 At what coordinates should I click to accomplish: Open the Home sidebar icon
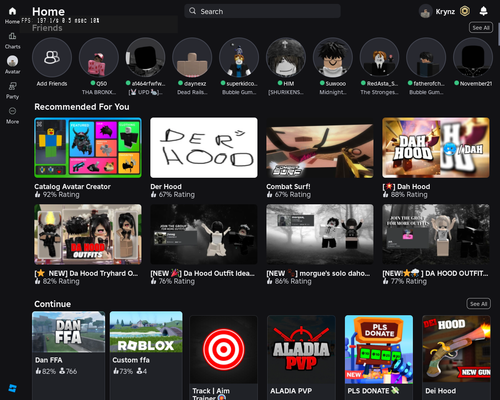click(12, 12)
